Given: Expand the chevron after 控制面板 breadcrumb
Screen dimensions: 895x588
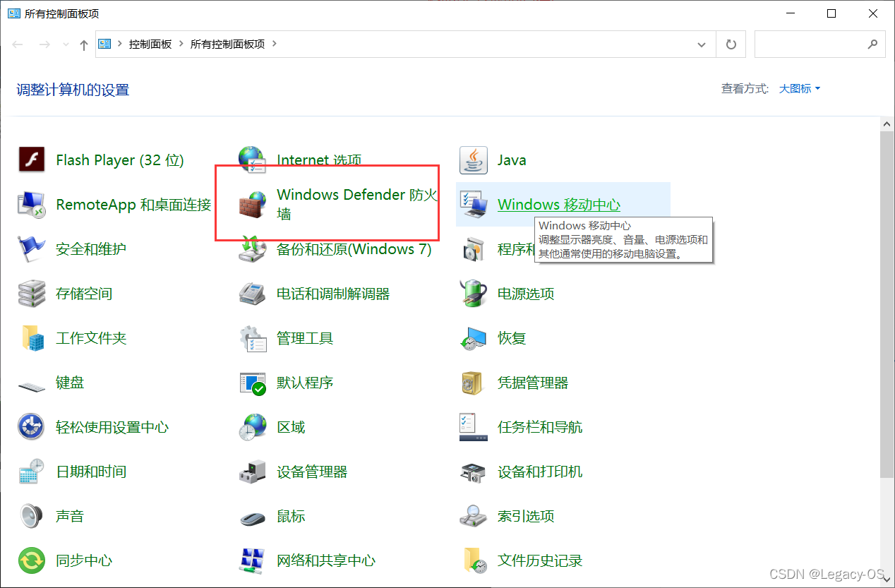Looking at the screenshot, I should coord(181,44).
